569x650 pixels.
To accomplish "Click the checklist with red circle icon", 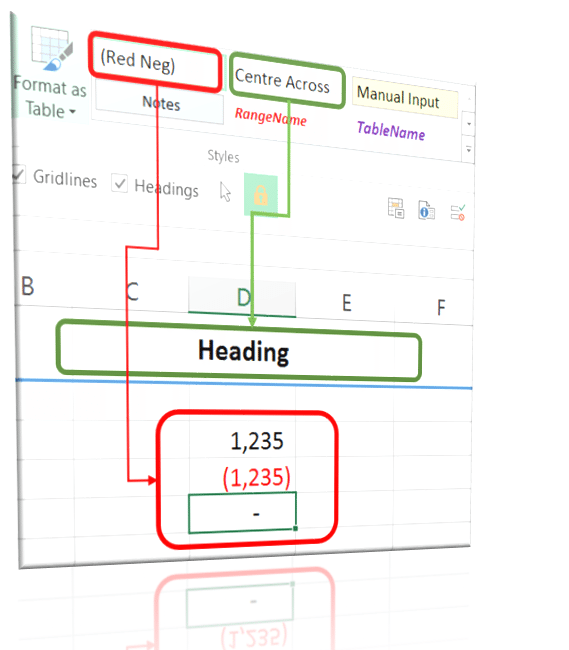I will coord(458,213).
